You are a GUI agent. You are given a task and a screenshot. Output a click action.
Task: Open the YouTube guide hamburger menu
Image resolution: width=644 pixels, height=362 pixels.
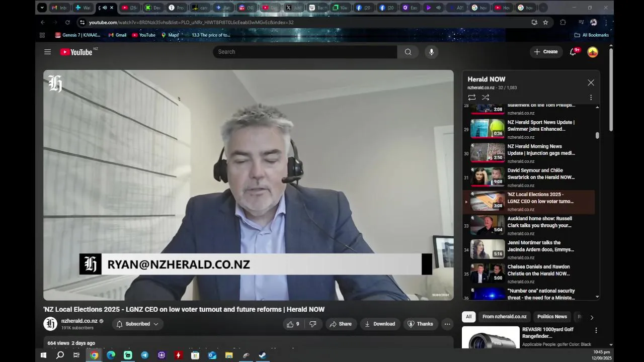[47, 52]
